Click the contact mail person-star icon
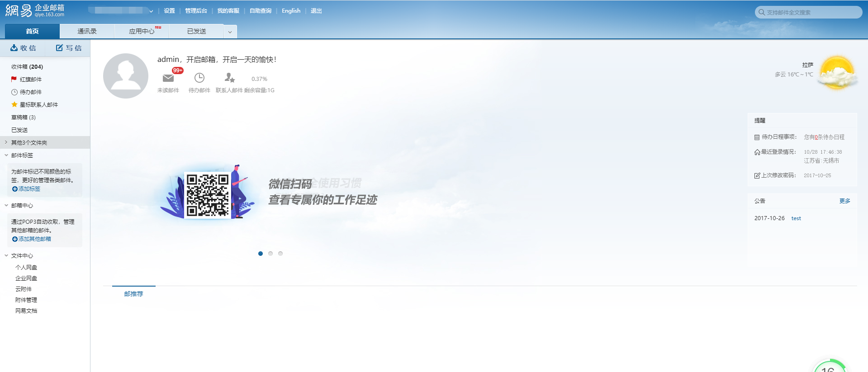This screenshot has height=372, width=868. [x=229, y=78]
